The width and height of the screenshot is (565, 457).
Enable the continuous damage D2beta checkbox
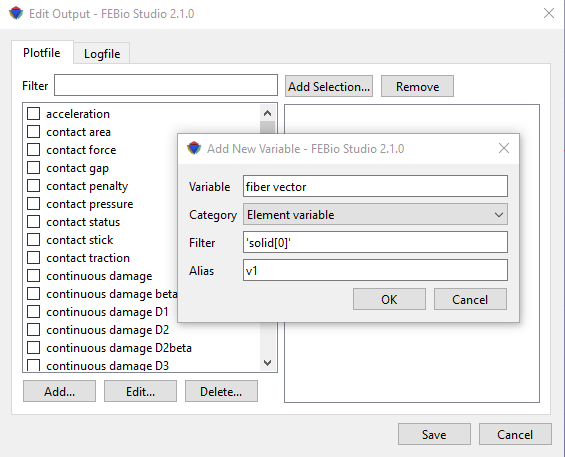pyautogui.click(x=34, y=347)
